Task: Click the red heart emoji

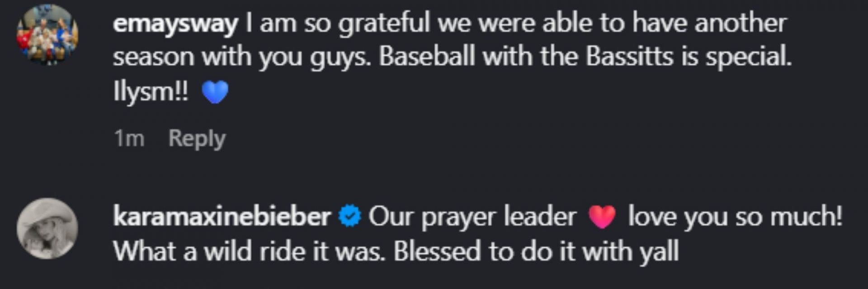Action: coord(602,217)
